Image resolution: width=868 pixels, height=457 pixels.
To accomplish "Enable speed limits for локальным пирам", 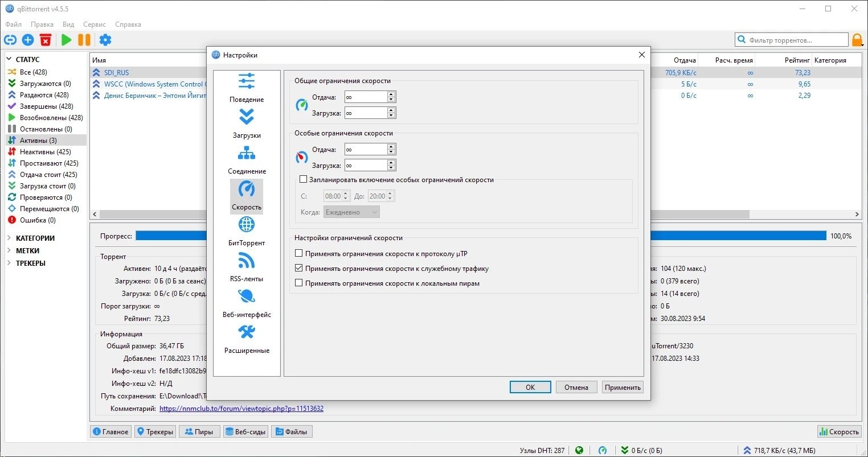I will click(299, 283).
